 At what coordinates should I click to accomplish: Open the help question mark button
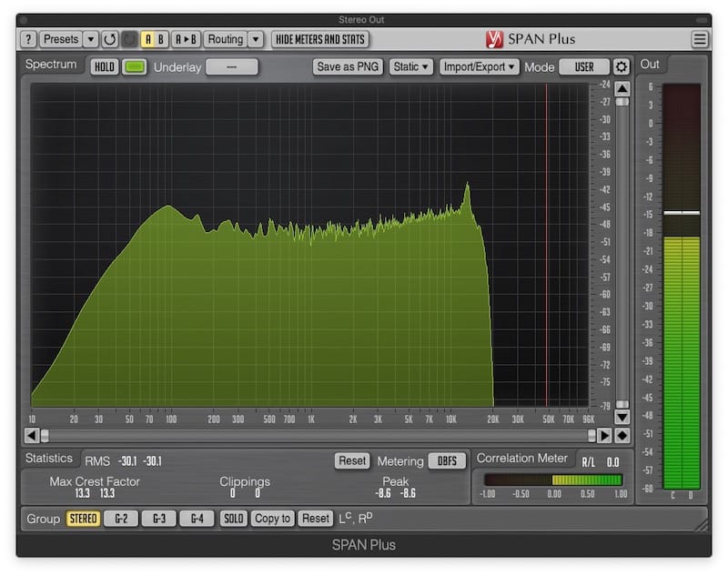[28, 39]
